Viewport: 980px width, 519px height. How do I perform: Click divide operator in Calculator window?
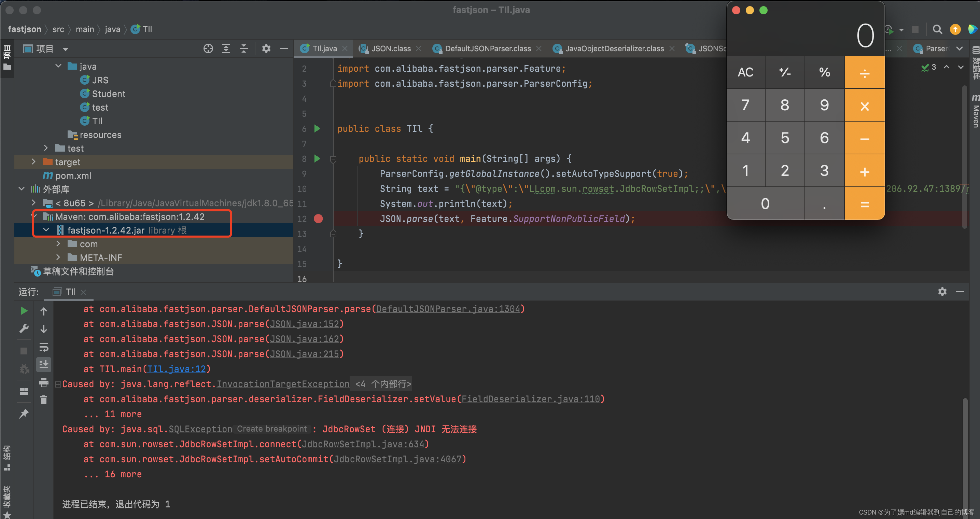point(864,72)
